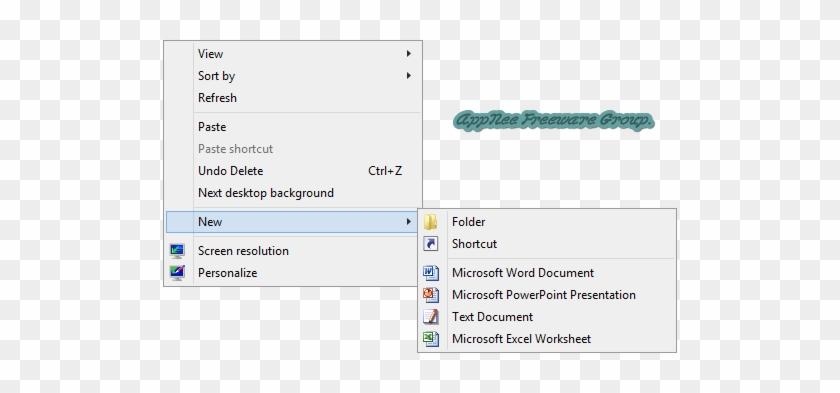Click the Ctrl+Z shortcut text
This screenshot has width=840, height=393.
coord(385,171)
